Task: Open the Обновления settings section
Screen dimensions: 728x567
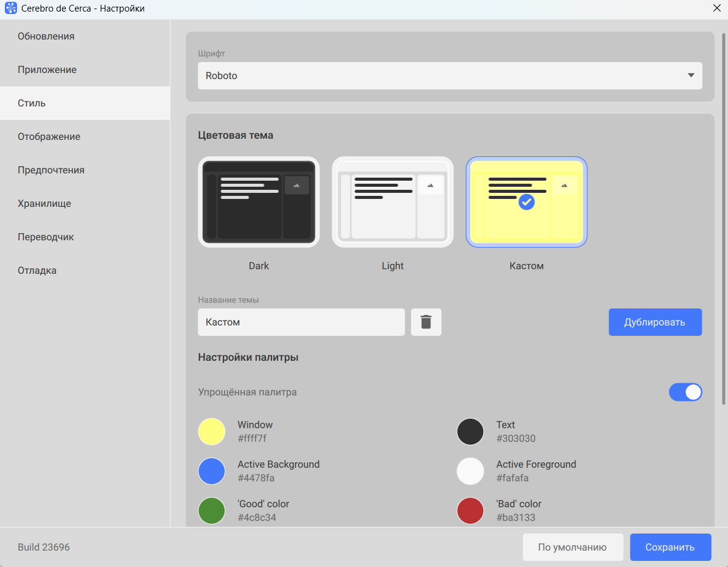Action: (x=46, y=37)
